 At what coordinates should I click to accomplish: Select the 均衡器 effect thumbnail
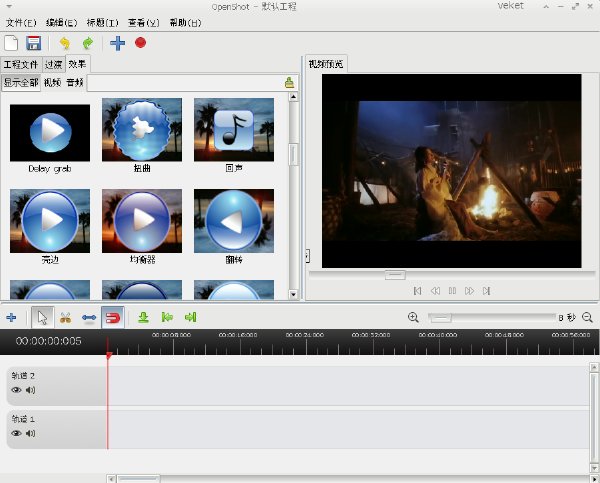click(142, 221)
